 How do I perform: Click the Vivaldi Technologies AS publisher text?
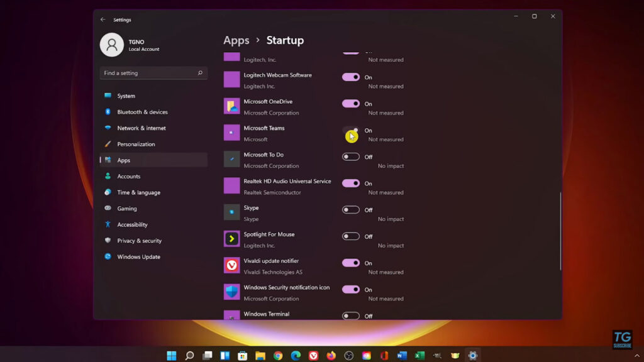point(273,272)
